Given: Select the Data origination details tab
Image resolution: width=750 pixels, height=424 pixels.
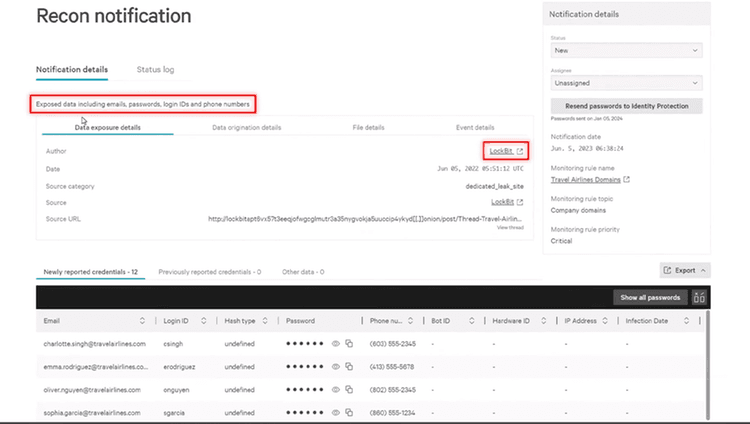Looking at the screenshot, I should (x=246, y=128).
